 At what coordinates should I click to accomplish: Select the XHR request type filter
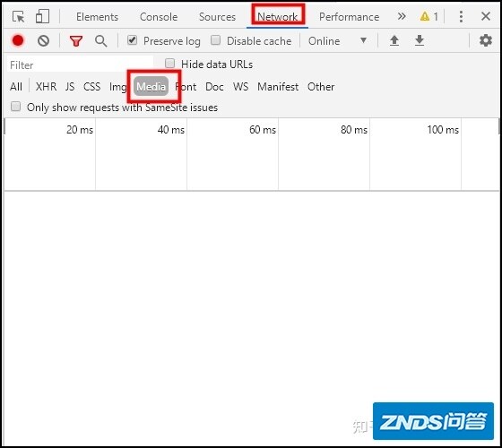click(x=46, y=87)
